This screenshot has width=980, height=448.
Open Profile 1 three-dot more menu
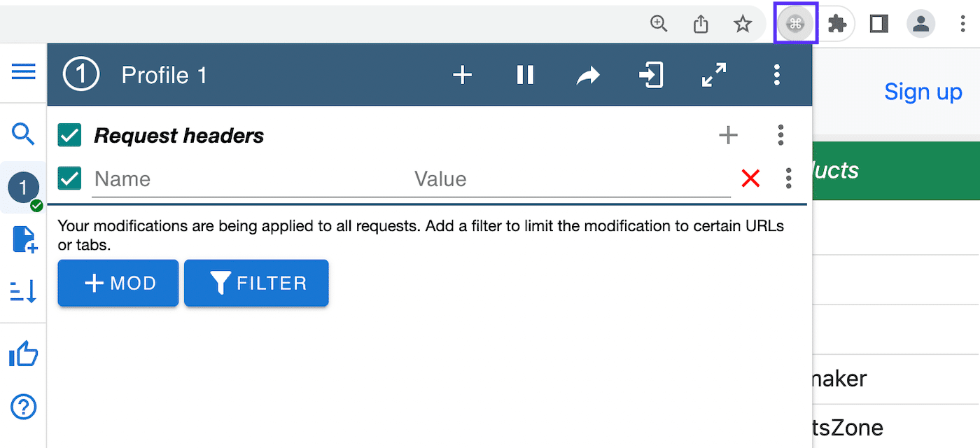pyautogui.click(x=776, y=75)
